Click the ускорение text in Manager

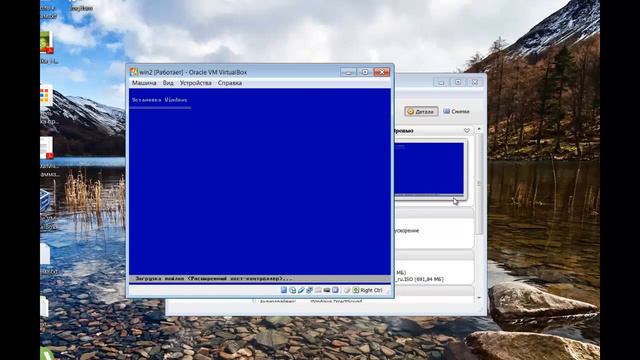pos(407,231)
